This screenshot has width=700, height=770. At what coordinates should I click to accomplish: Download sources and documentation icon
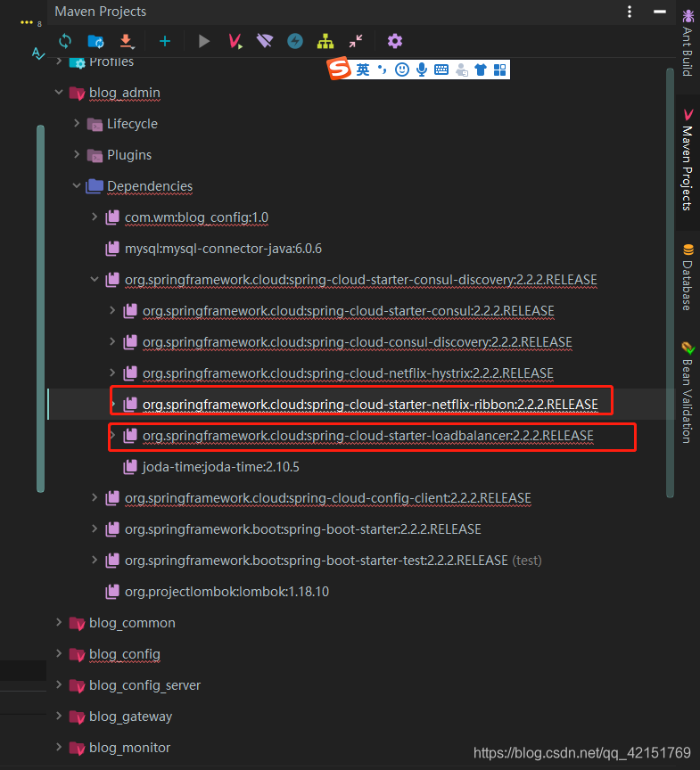(x=128, y=41)
